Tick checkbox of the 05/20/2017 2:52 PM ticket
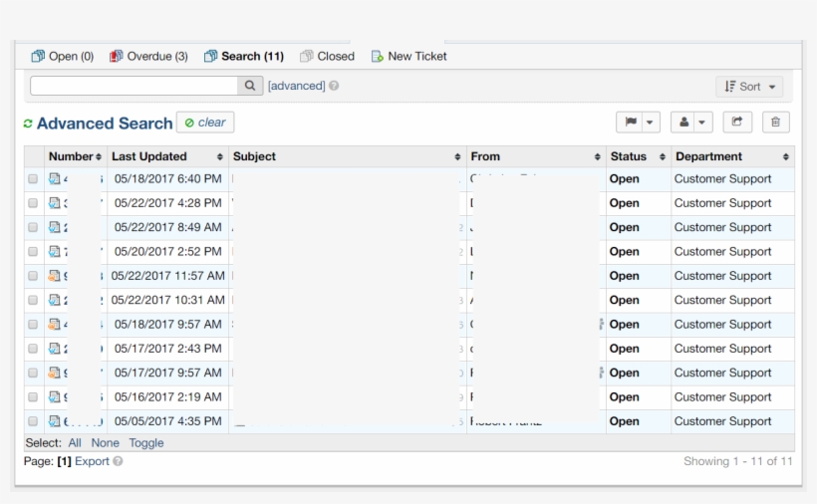The height and width of the screenshot is (504, 817). pos(33,253)
